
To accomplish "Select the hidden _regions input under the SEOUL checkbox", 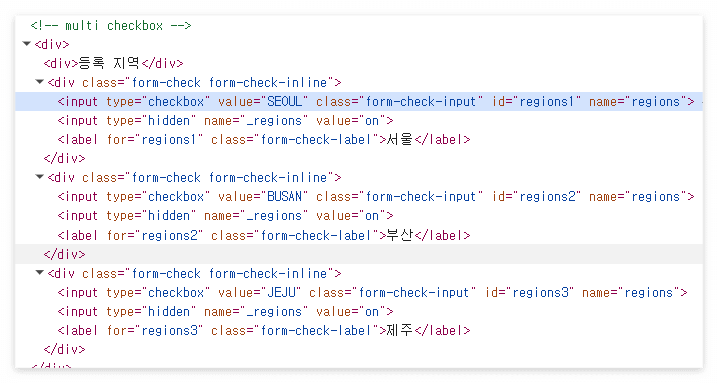I will (225, 121).
